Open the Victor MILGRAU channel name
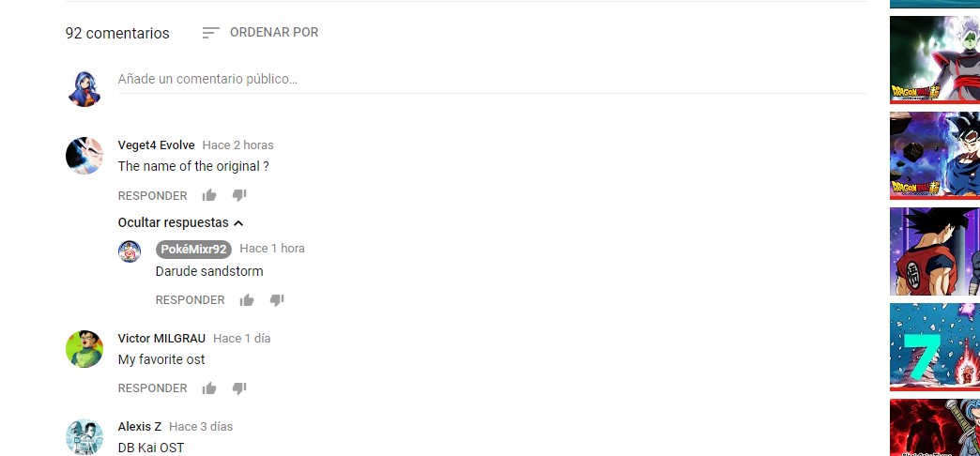This screenshot has width=980, height=456. coord(161,338)
